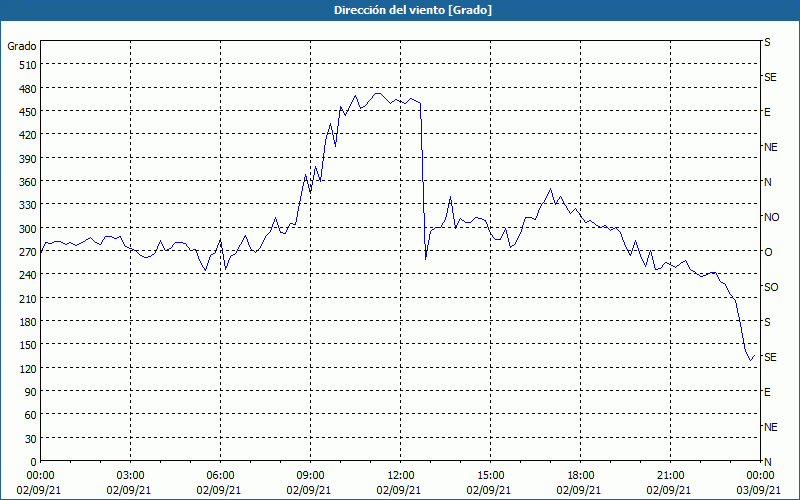
Task: Pick the 150 label on the degree axis
Action: pyautogui.click(x=28, y=345)
